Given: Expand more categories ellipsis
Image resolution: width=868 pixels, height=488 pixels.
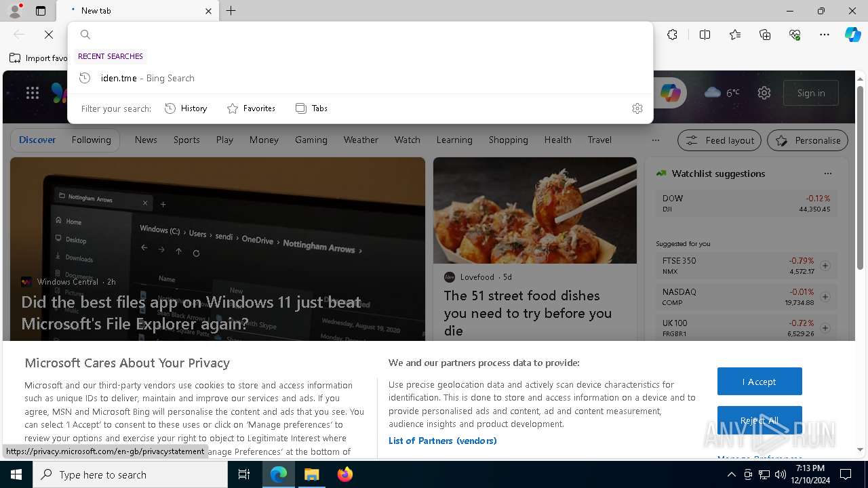Looking at the screenshot, I should (655, 140).
